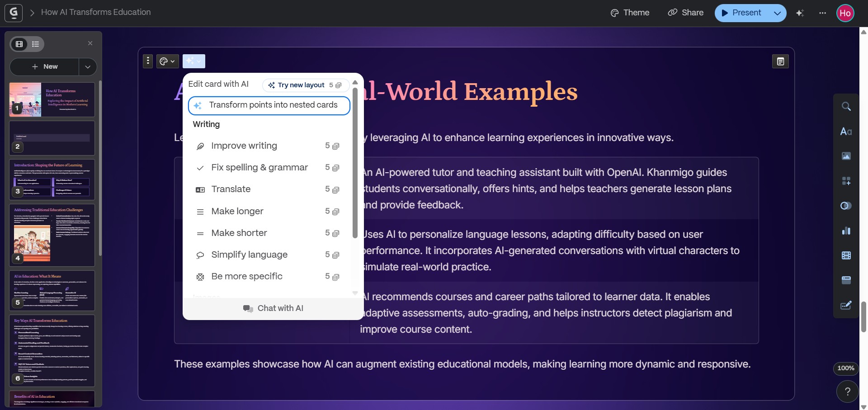Open the user avatar 'Ho' menu

[x=845, y=13]
